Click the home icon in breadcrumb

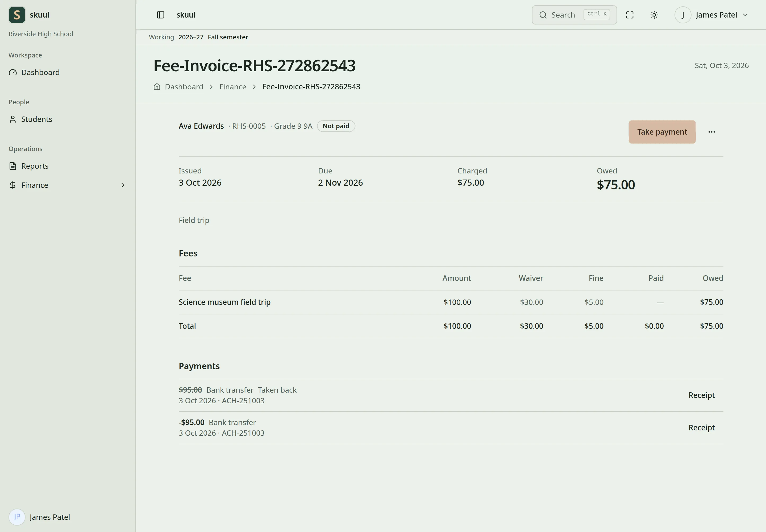[x=157, y=87]
